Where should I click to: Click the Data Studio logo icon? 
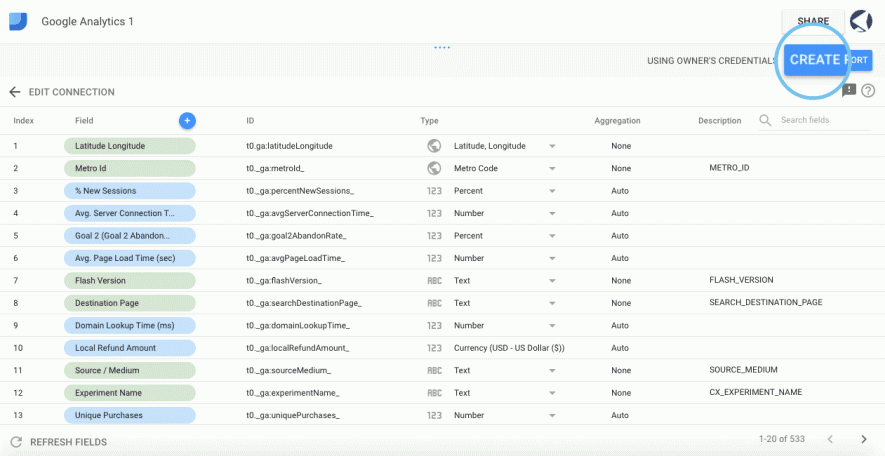pyautogui.click(x=17, y=21)
